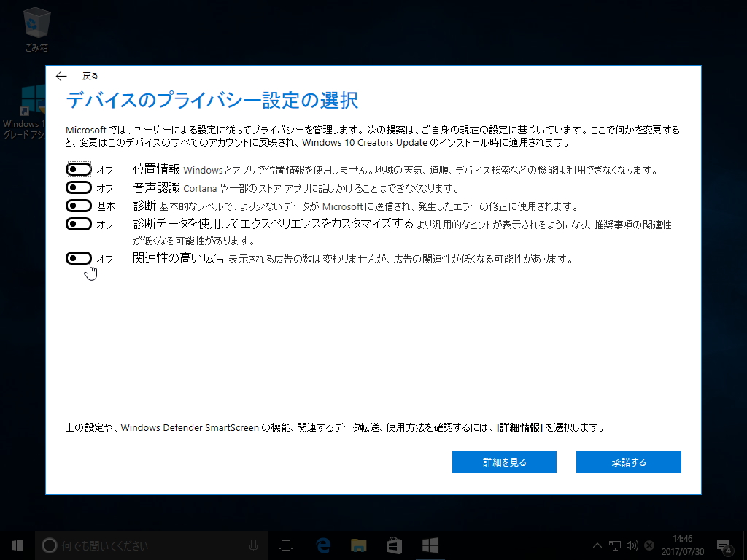The width and height of the screenshot is (747, 560).
Task: Expand hidden icons in the system tray
Action: tap(597, 545)
